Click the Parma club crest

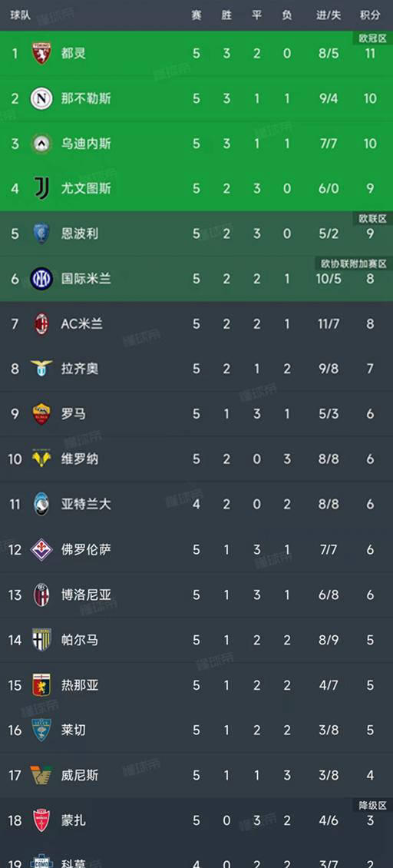(x=41, y=640)
